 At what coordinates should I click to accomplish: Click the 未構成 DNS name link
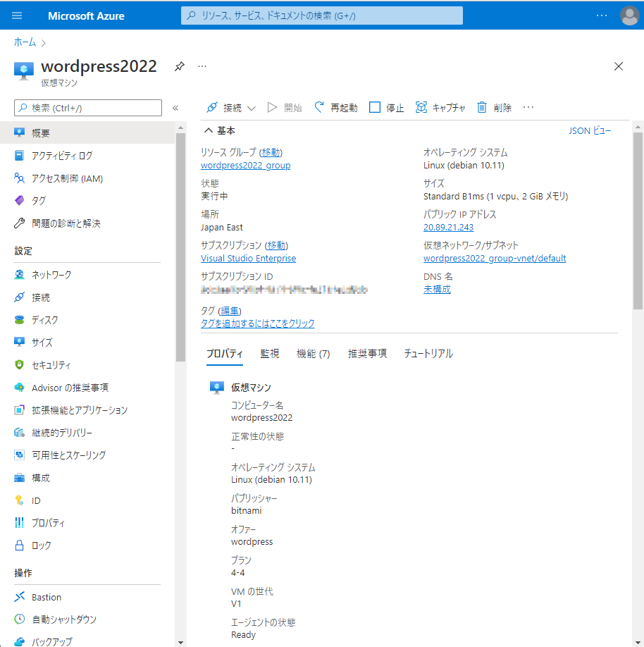point(437,289)
